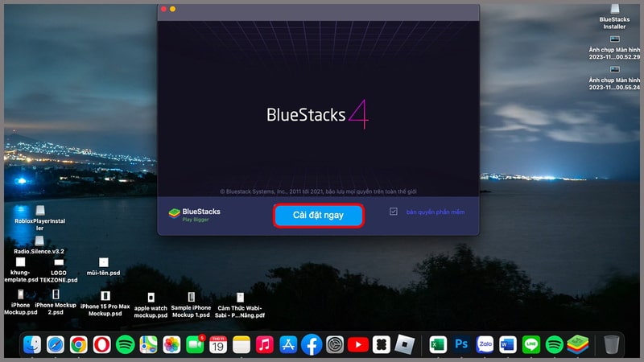
Task: Launch BlueStacks from the dock
Action: click(577, 344)
